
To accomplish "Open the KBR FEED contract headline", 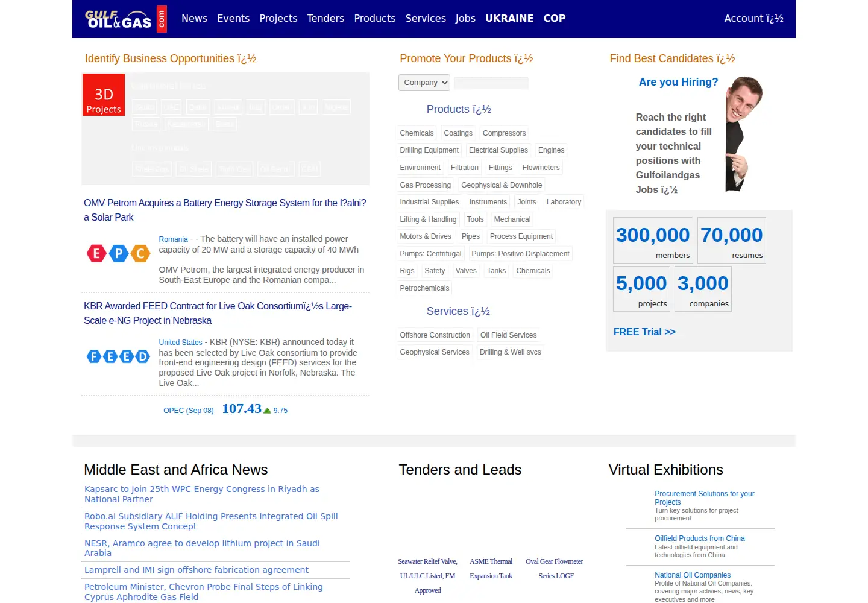I will pyautogui.click(x=218, y=313).
